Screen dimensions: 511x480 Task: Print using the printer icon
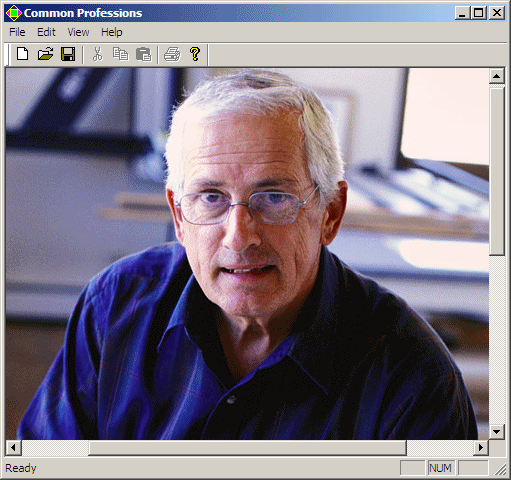(172, 54)
